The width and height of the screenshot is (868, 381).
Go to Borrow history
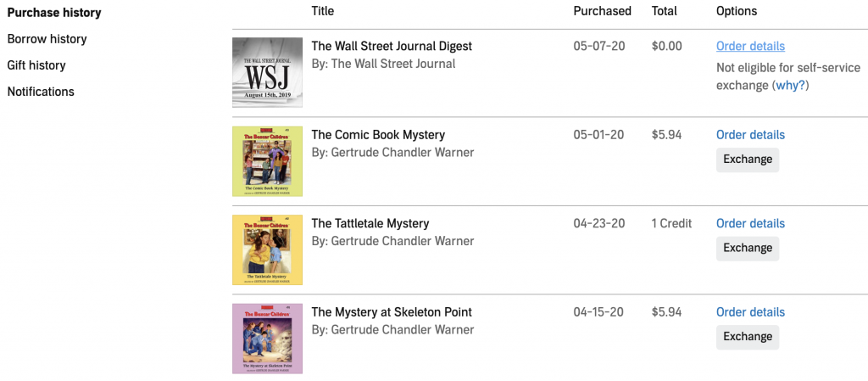click(x=47, y=39)
